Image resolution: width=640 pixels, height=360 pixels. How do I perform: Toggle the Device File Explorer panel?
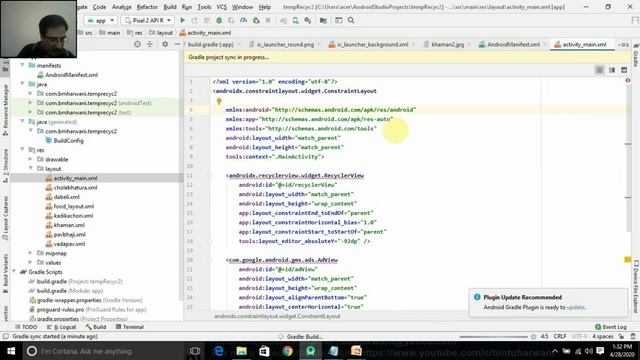coord(636,288)
